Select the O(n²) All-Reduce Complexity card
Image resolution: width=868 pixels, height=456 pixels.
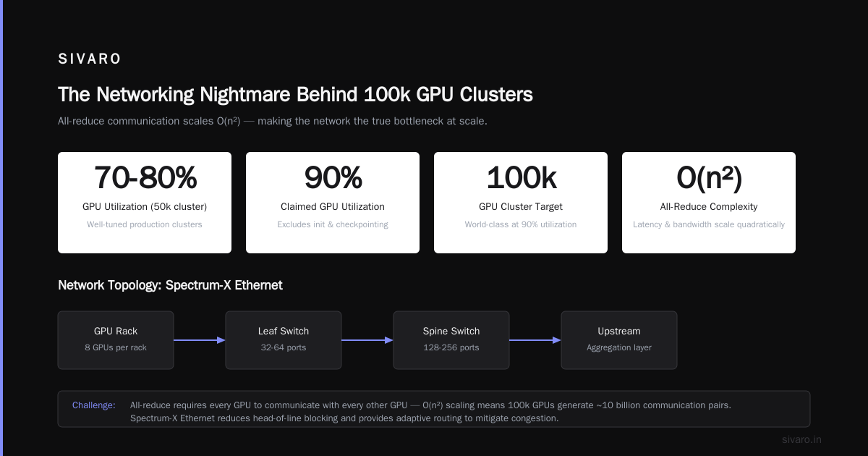click(x=709, y=203)
